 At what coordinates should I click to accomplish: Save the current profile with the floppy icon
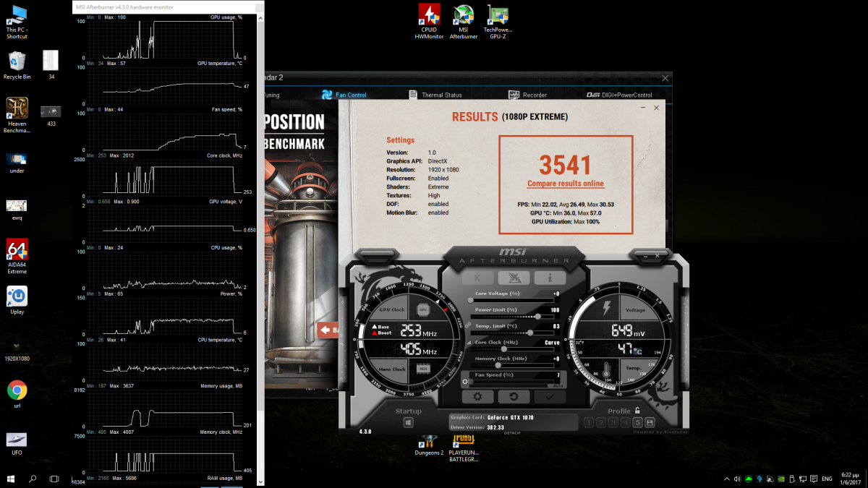point(650,423)
